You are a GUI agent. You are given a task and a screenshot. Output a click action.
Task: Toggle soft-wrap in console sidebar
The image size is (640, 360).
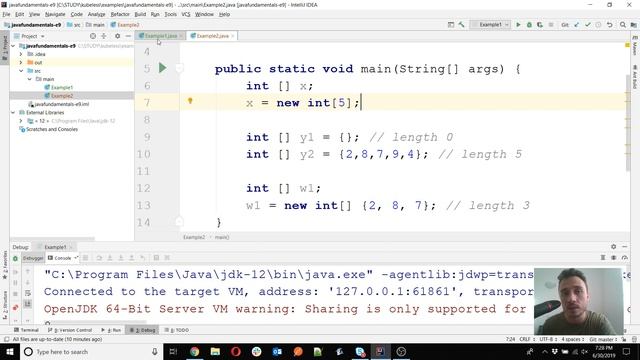click(28, 293)
